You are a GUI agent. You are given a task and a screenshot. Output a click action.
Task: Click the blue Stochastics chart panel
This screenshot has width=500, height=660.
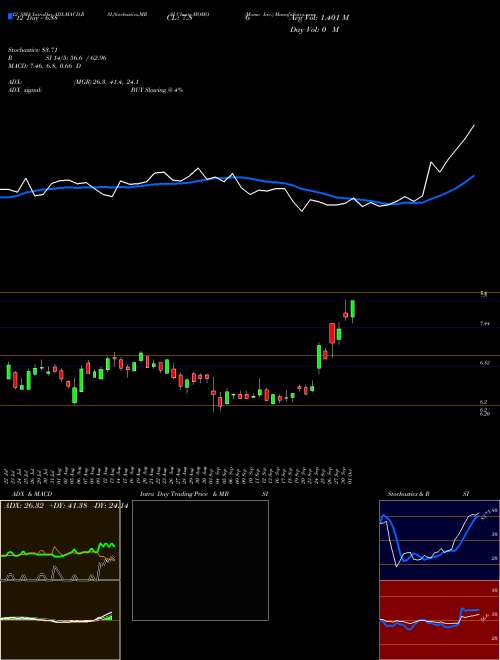(439, 540)
